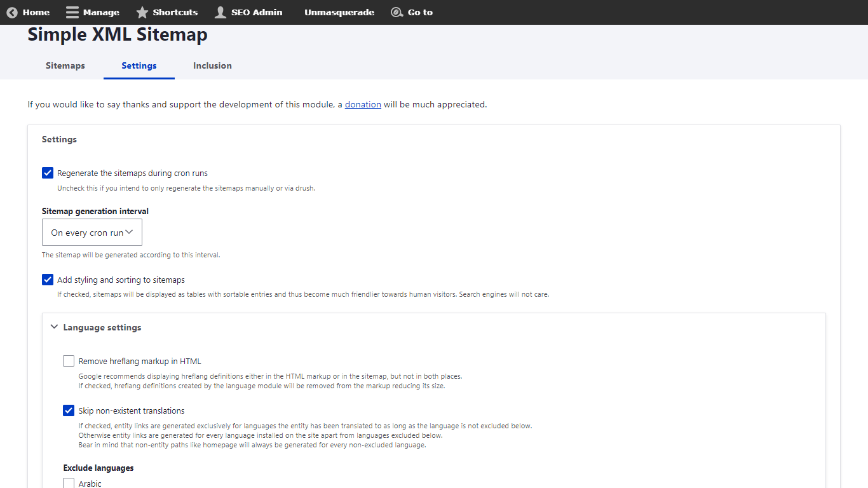The width and height of the screenshot is (868, 488).
Task: Follow the donation link
Action: point(363,104)
